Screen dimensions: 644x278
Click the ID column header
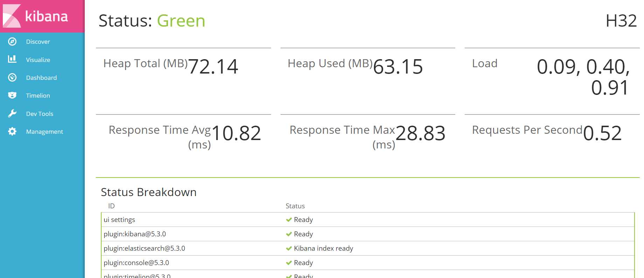click(x=111, y=206)
